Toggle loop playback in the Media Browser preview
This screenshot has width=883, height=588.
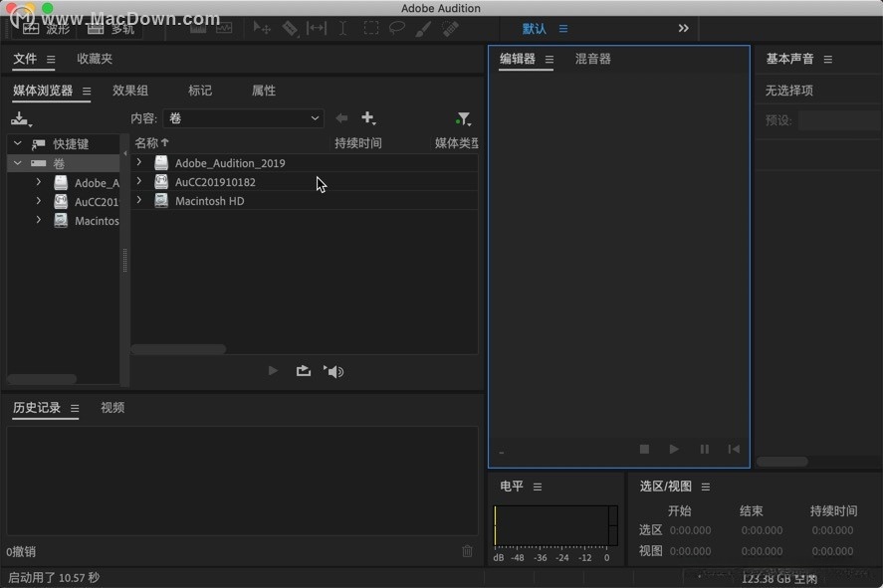tap(303, 370)
